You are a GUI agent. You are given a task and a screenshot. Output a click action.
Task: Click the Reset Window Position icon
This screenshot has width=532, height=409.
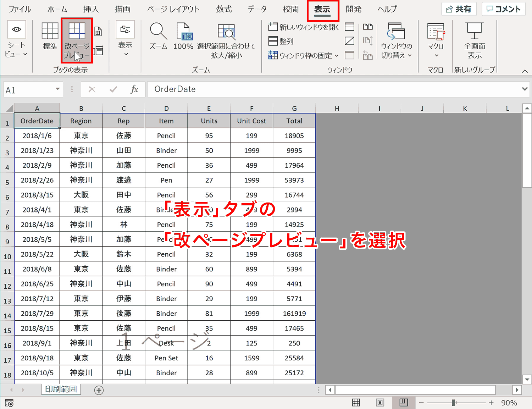[x=368, y=55]
